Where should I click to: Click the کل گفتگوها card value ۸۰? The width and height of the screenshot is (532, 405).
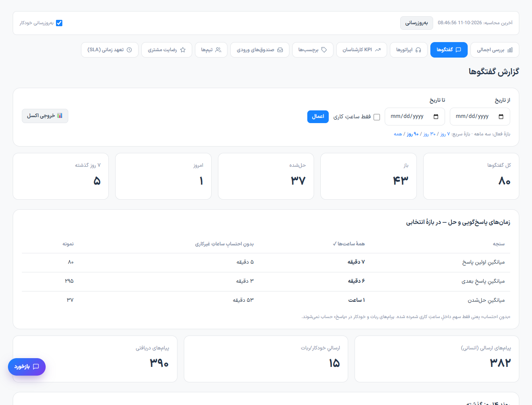coord(504,181)
